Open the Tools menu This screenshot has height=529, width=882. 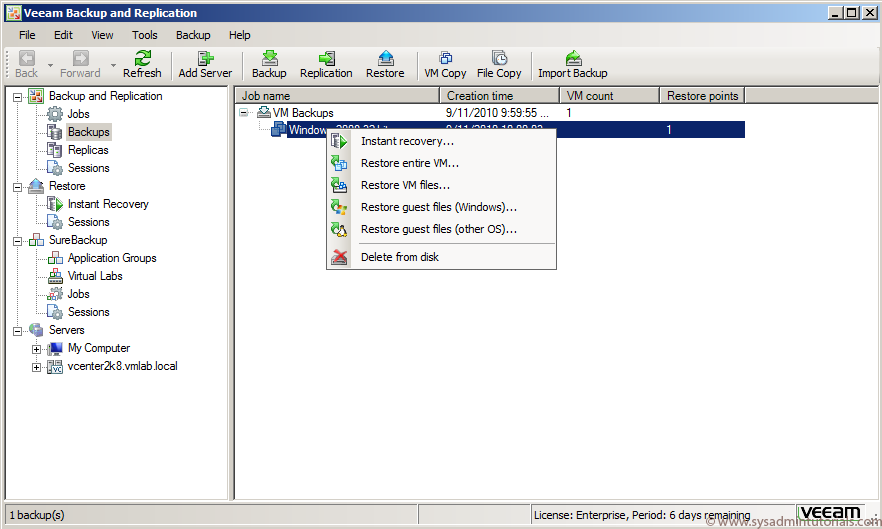(145, 35)
